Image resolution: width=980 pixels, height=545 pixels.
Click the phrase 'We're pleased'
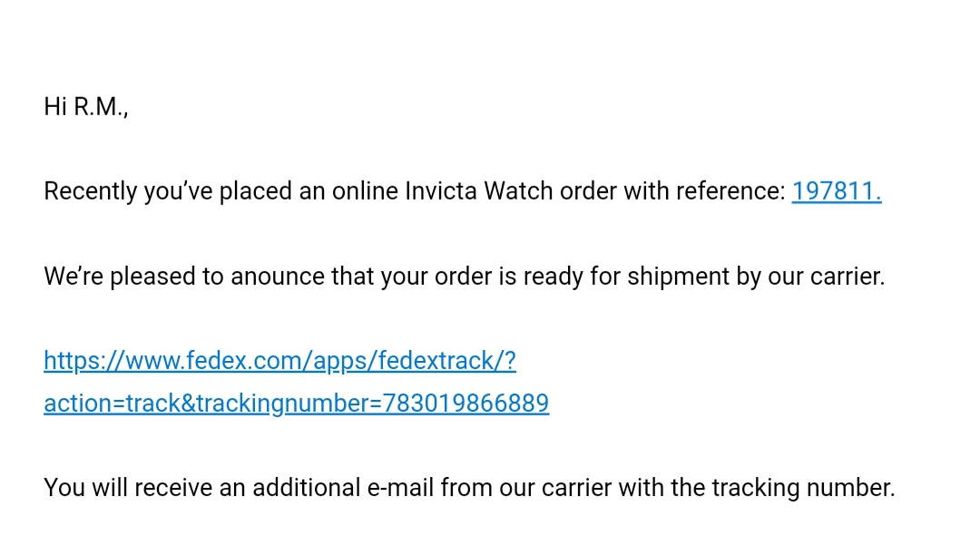120,276
